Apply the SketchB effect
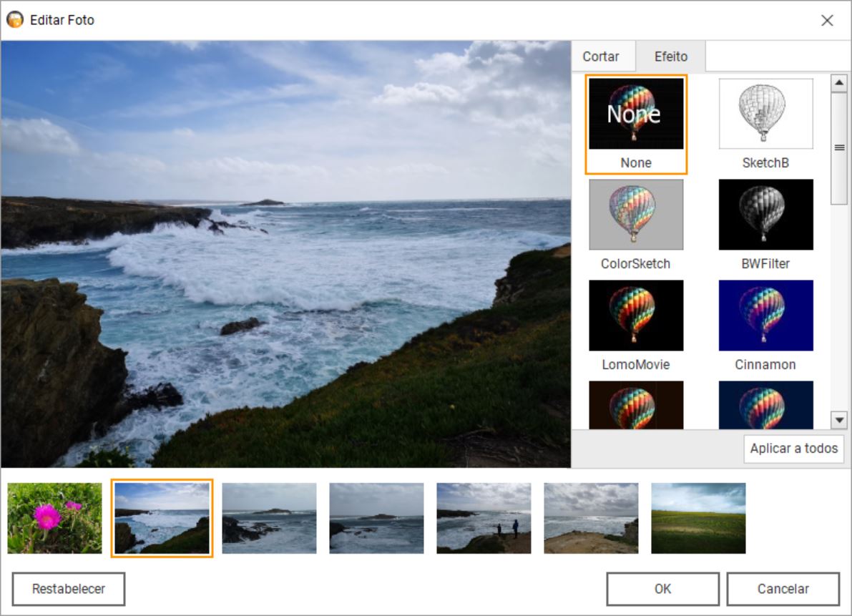Screen dimensions: 852x616 [x=765, y=114]
